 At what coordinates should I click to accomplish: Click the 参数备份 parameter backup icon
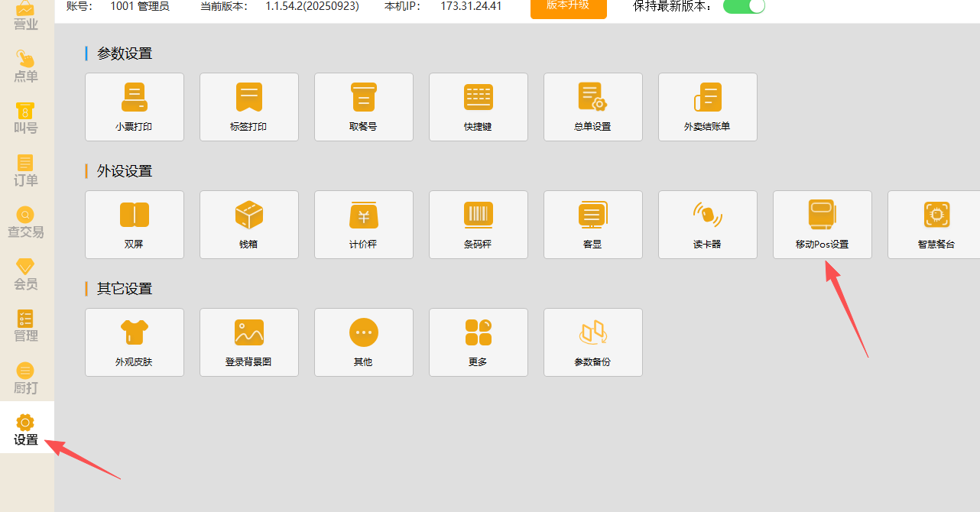pos(593,332)
